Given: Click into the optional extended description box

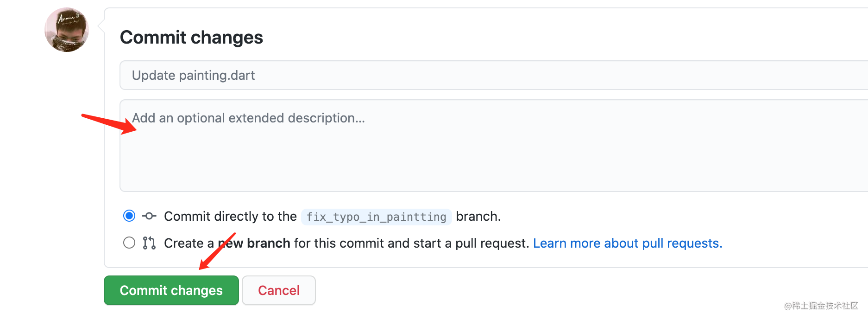Looking at the screenshot, I should 494,146.
